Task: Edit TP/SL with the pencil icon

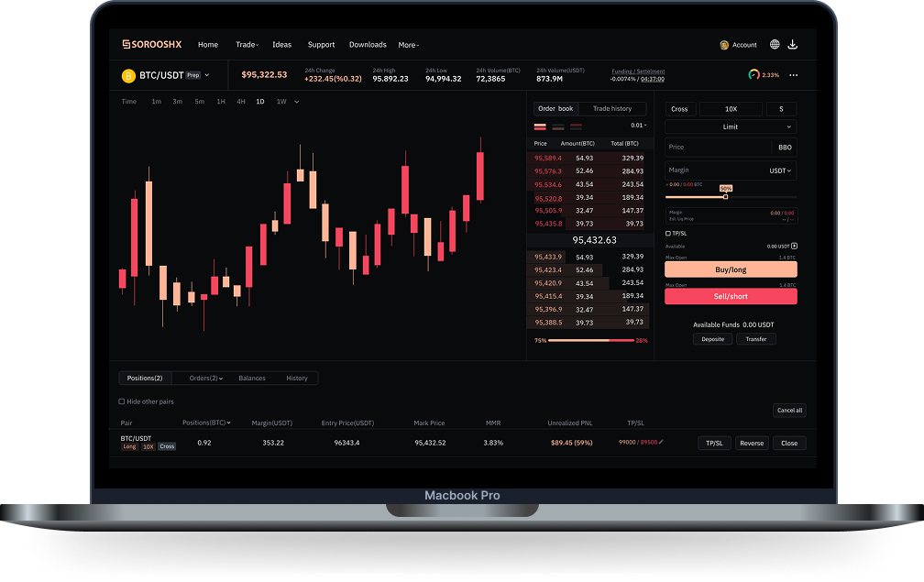Action: [x=661, y=442]
